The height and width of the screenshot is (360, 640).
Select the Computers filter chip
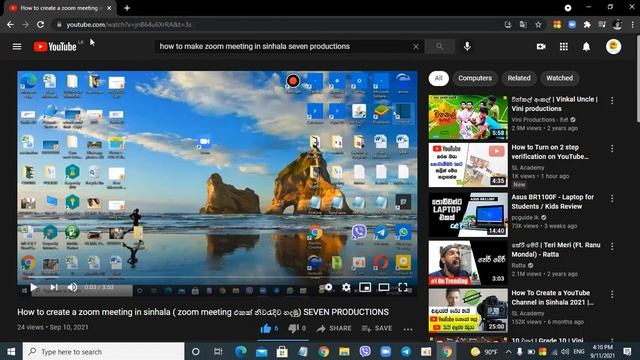[x=475, y=78]
